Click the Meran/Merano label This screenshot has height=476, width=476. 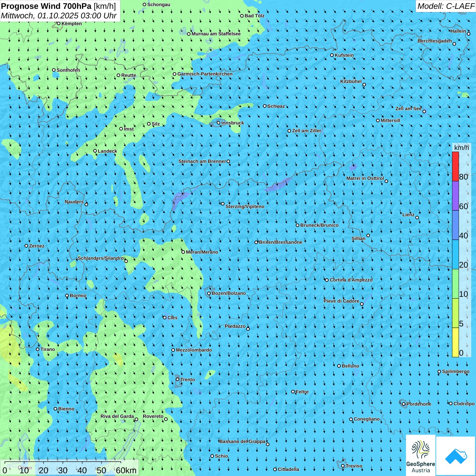pyautogui.click(x=202, y=252)
